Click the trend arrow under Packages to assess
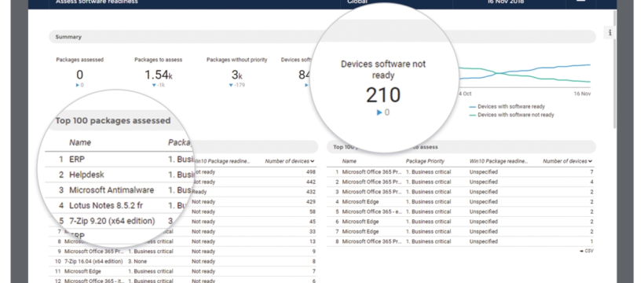Screen dimensions: 644x283 pos(154,85)
